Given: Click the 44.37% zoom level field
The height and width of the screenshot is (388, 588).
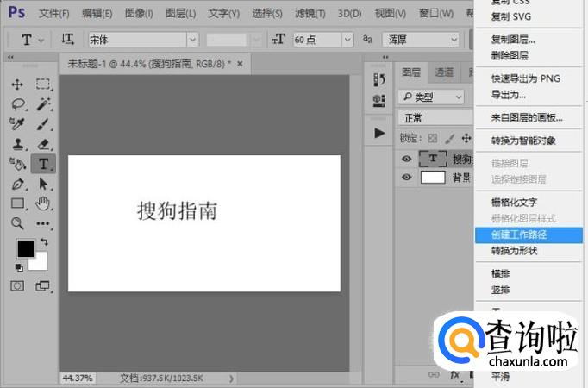Looking at the screenshot, I should click(78, 378).
